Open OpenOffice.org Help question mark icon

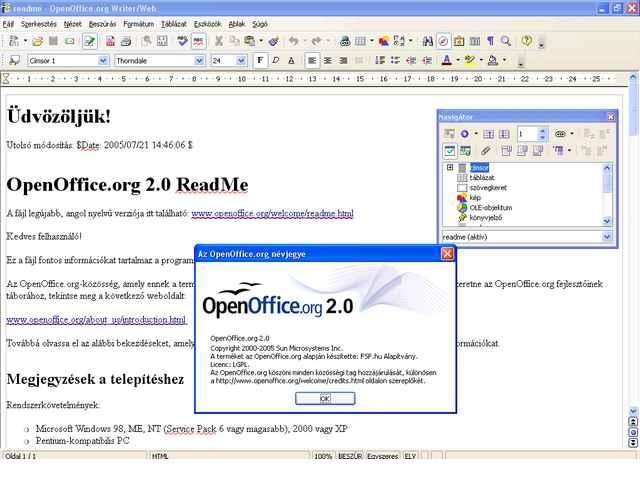pos(527,41)
